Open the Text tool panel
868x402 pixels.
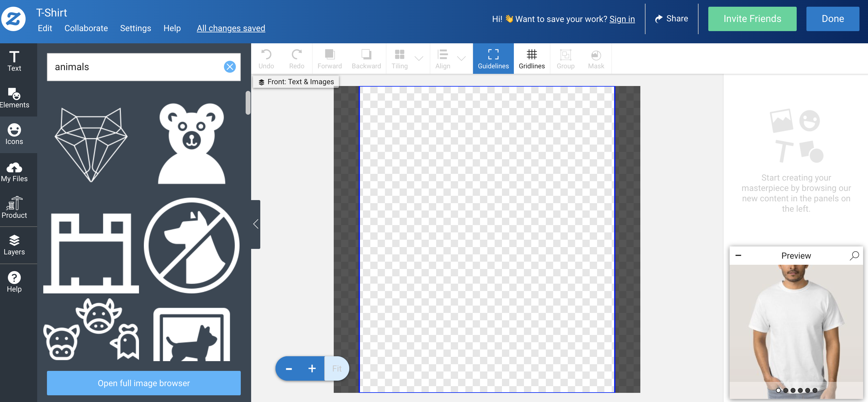pos(14,61)
